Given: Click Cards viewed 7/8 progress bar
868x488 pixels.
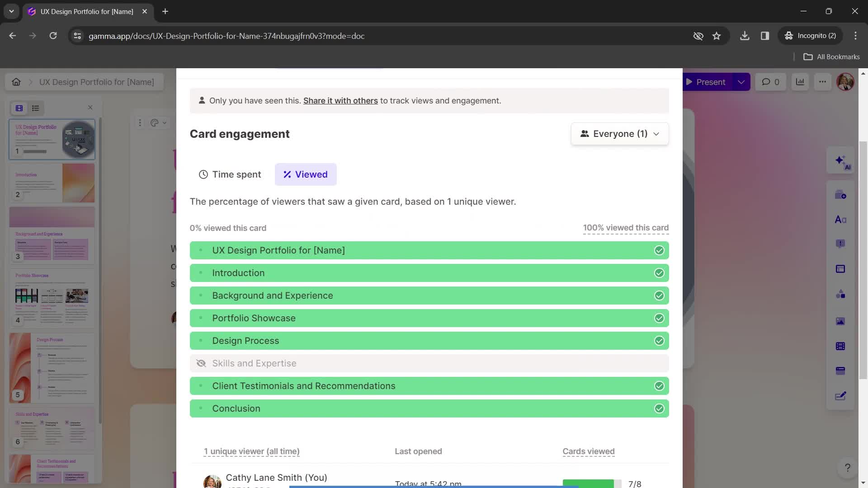Looking at the screenshot, I should pyautogui.click(x=592, y=483).
